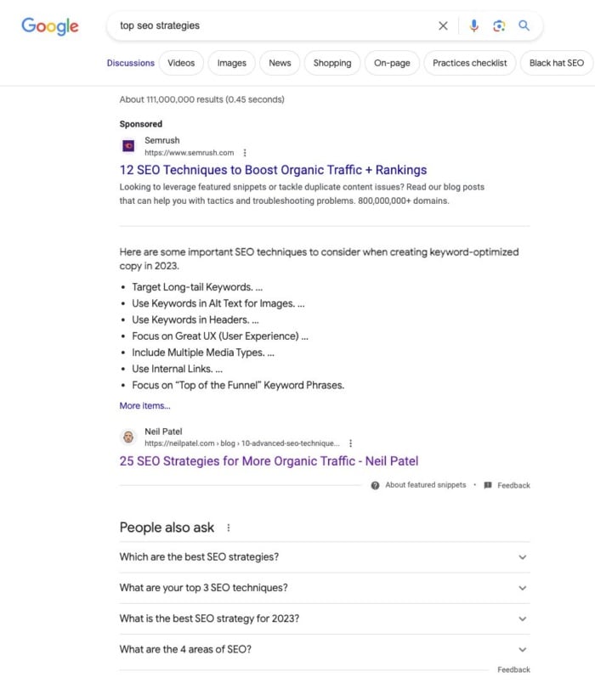595x700 pixels.
Task: Clear the search box with the X icon
Action: pyautogui.click(x=443, y=25)
